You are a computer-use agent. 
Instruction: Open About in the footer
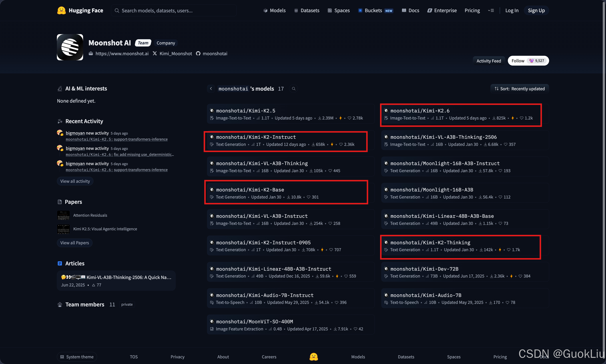223,357
